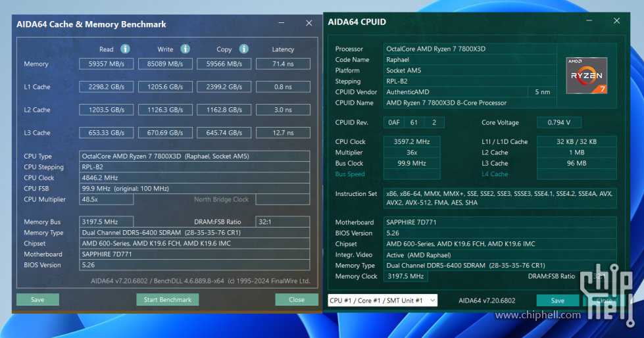Select L3 Cache read 653.33 GB/s

click(106, 133)
